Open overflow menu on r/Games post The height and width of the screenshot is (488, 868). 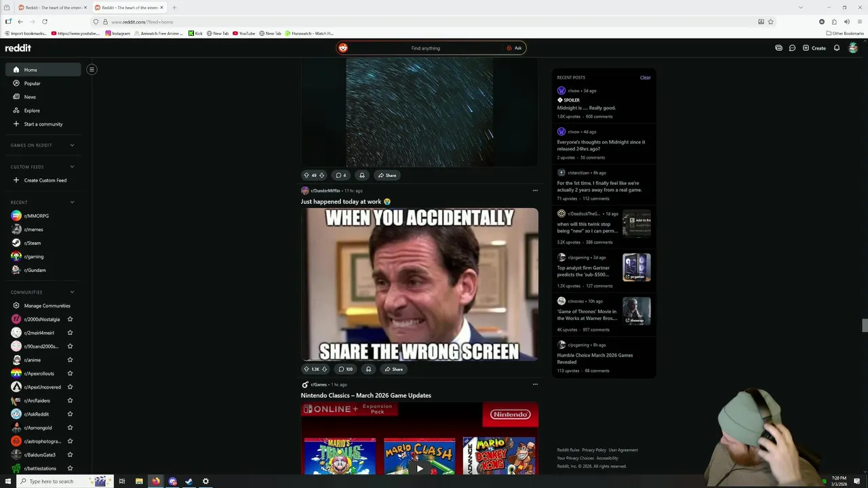(535, 384)
